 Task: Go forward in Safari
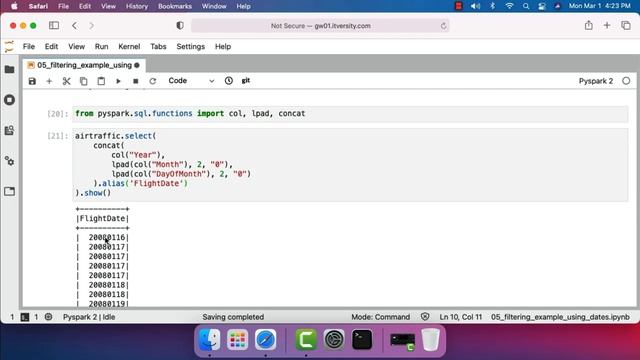91,25
